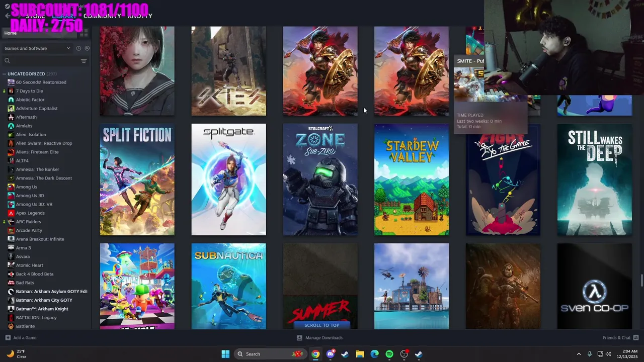Click the microphone tray icon

point(590,354)
